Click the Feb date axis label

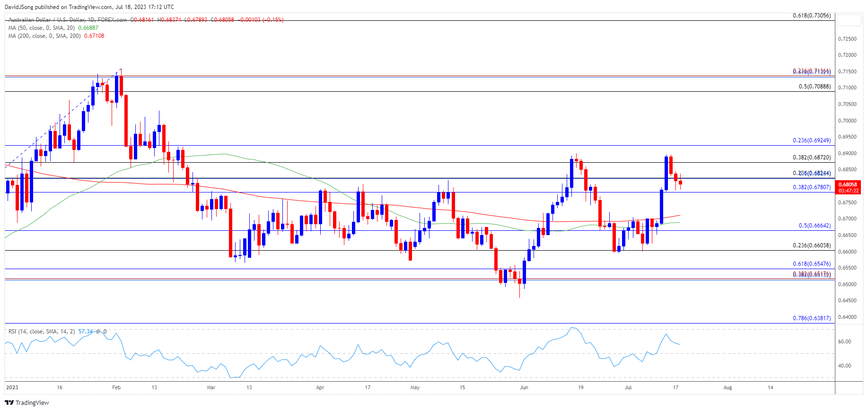tap(116, 387)
